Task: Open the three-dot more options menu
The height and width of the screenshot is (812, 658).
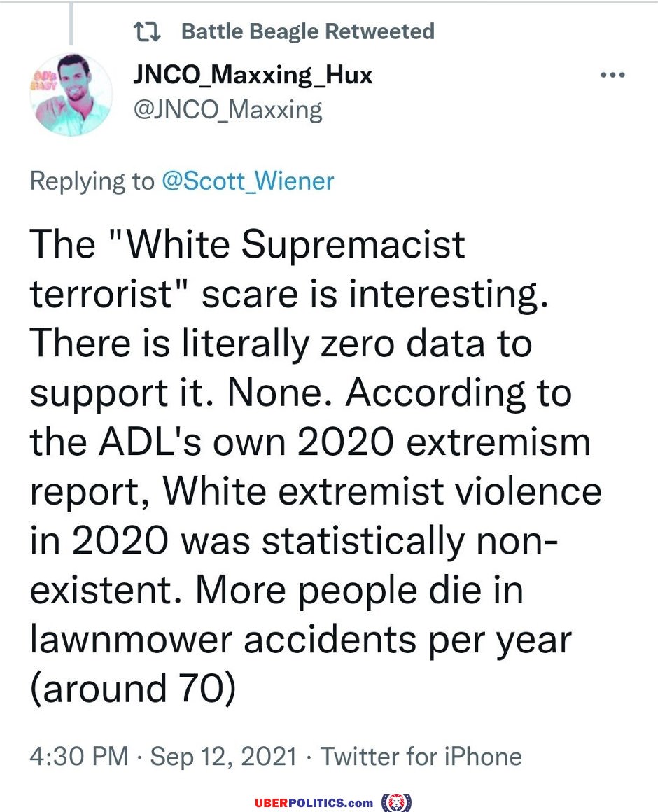Action: pos(612,75)
